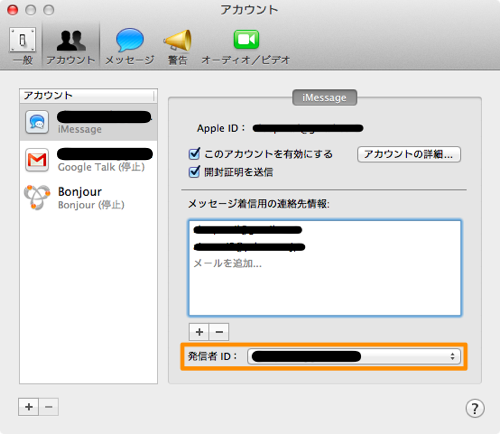The height and width of the screenshot is (434, 500).
Task: Open the 一般 (General) preferences pane
Action: [22, 46]
